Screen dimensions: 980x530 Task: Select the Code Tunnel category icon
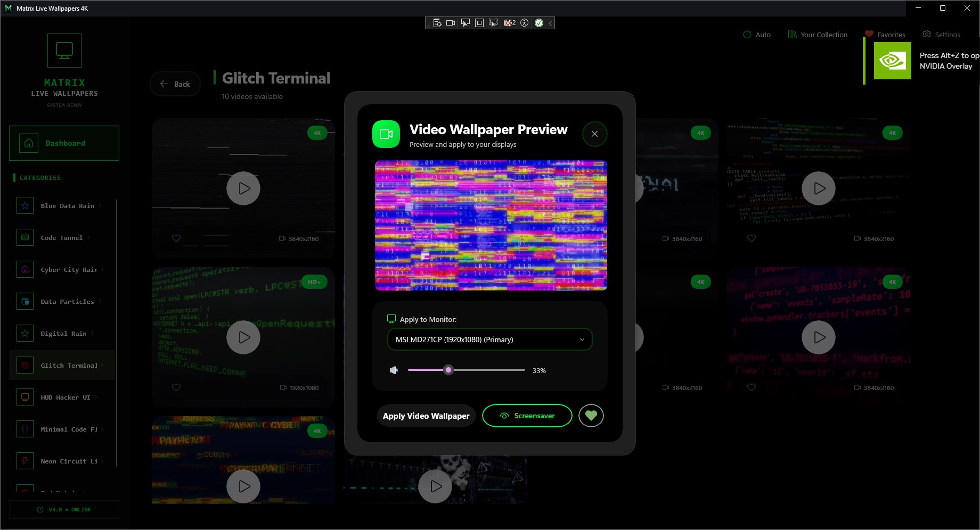[x=25, y=238]
